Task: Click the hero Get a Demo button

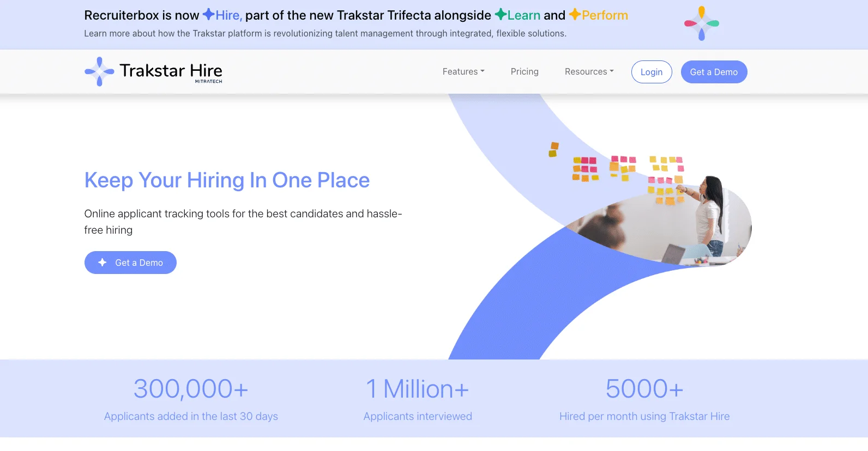Action: [130, 263]
